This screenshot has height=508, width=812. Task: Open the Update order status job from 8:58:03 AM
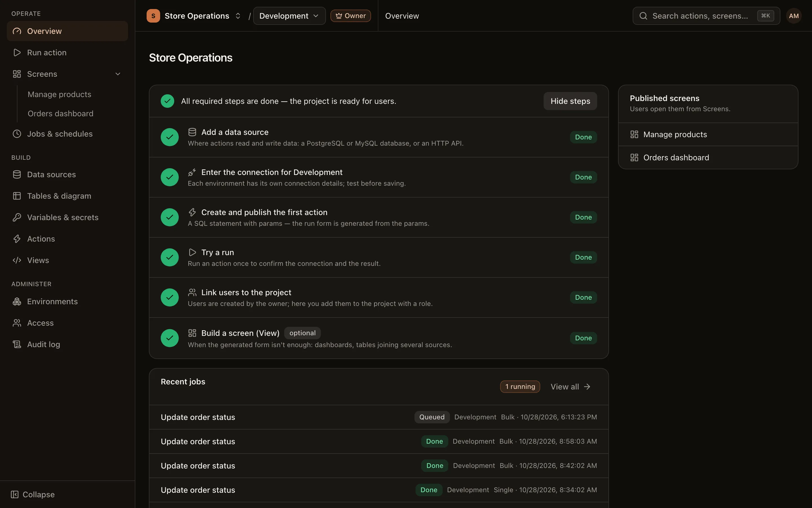(379, 441)
